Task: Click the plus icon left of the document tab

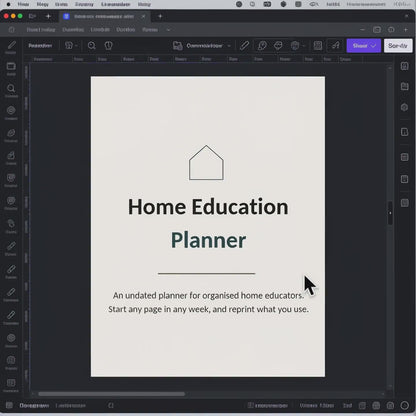Action: [x=48, y=16]
